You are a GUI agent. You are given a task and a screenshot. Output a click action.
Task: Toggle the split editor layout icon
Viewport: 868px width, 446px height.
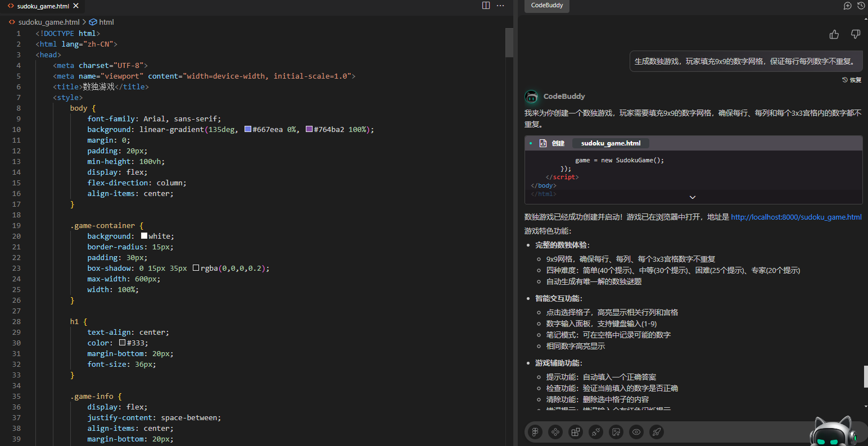click(x=486, y=6)
